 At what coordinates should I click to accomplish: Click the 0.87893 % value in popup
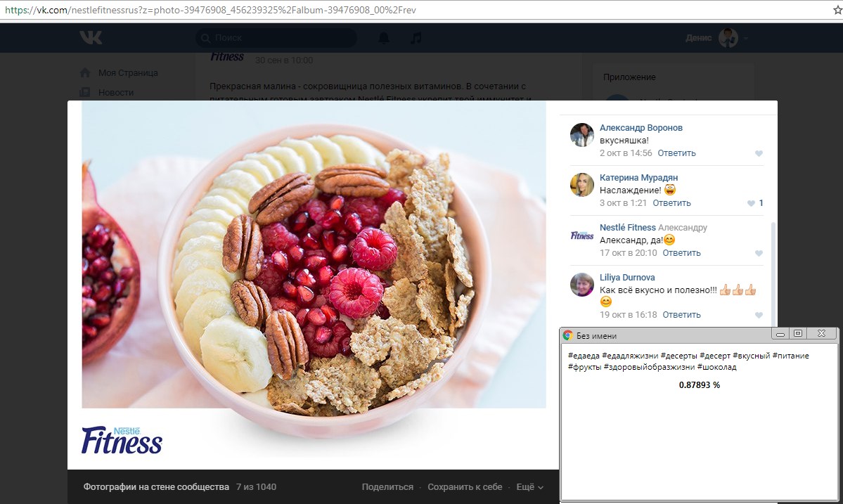(699, 385)
